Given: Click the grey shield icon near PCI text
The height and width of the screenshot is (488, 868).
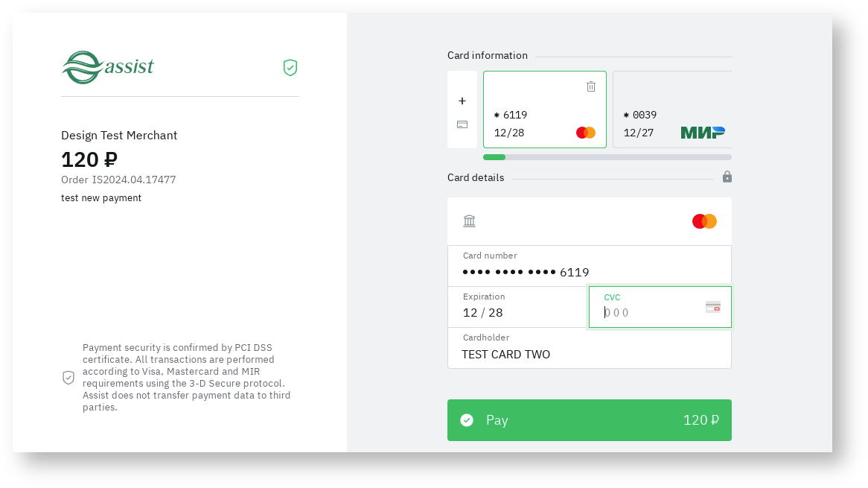Looking at the screenshot, I should 68,378.
